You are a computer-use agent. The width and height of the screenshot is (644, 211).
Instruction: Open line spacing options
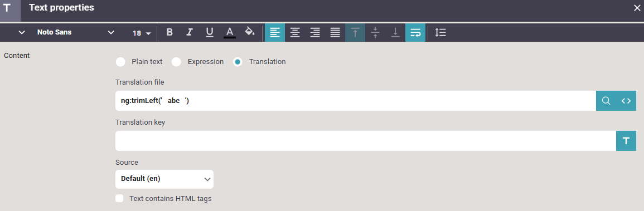pyautogui.click(x=440, y=32)
